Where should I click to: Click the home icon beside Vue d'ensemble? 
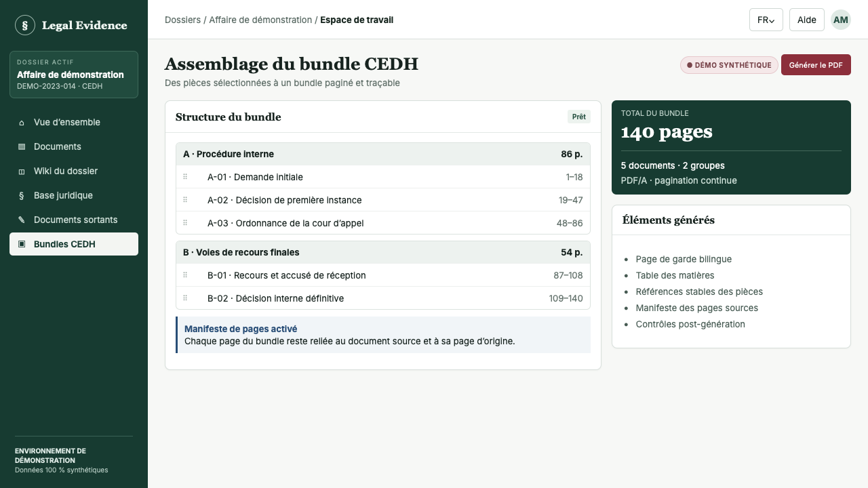click(x=22, y=123)
